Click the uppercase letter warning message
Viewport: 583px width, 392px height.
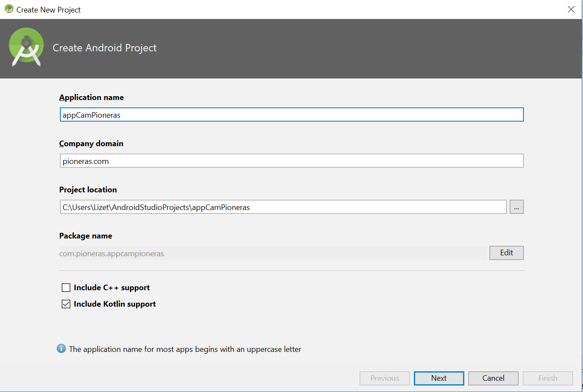pyautogui.click(x=185, y=349)
